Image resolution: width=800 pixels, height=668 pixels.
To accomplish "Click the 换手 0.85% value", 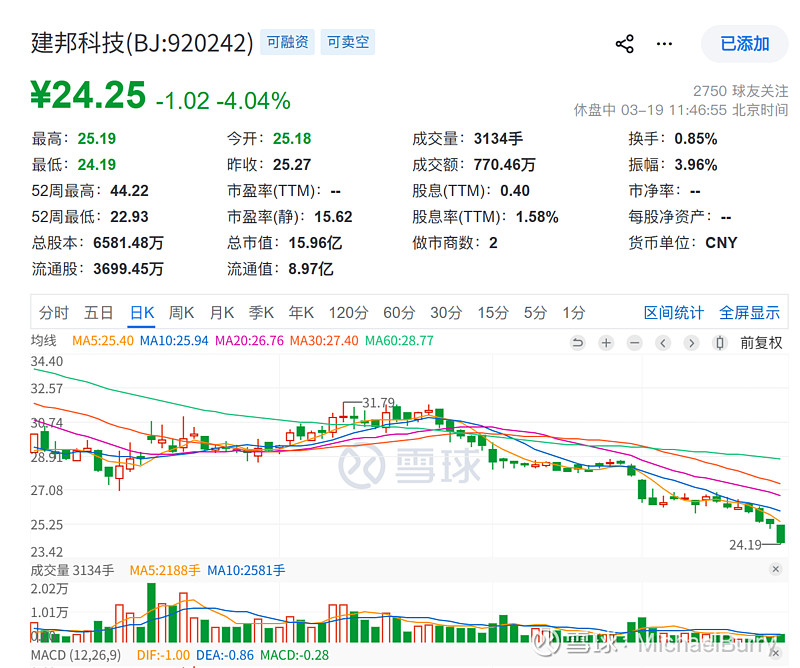I will point(695,139).
